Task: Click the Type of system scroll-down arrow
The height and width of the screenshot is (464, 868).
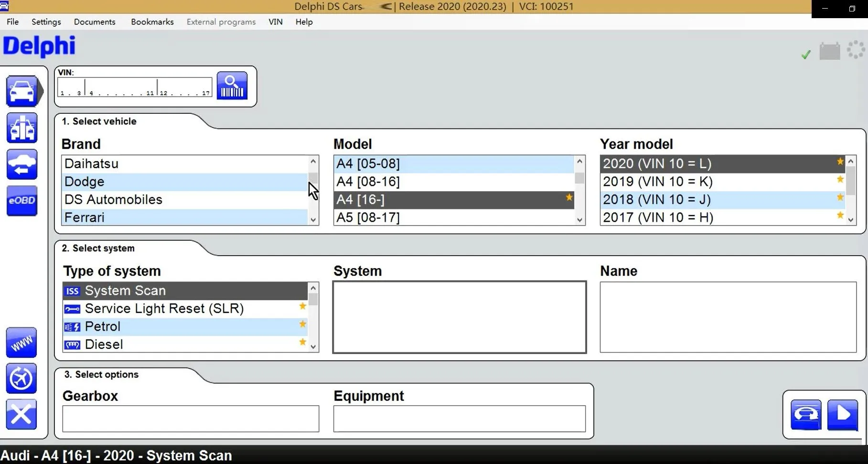Action: tap(313, 347)
